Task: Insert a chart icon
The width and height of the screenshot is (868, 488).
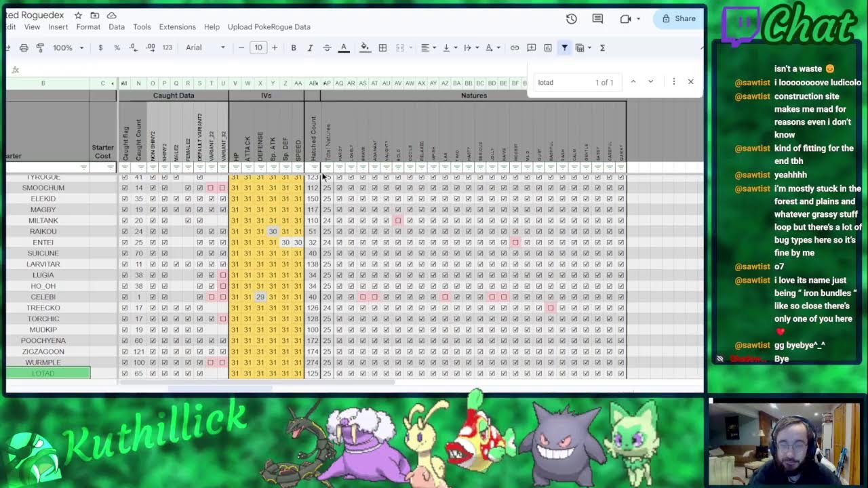Action: click(x=548, y=47)
